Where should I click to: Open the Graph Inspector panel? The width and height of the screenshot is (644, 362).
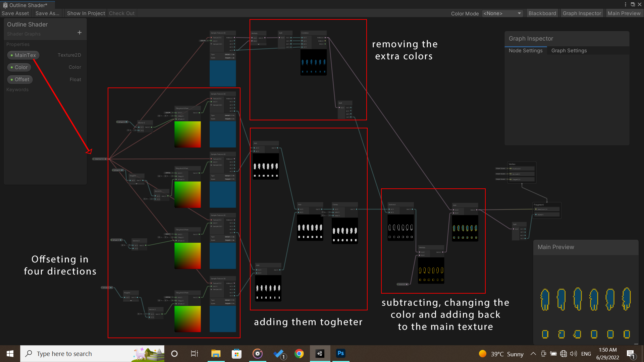point(581,13)
